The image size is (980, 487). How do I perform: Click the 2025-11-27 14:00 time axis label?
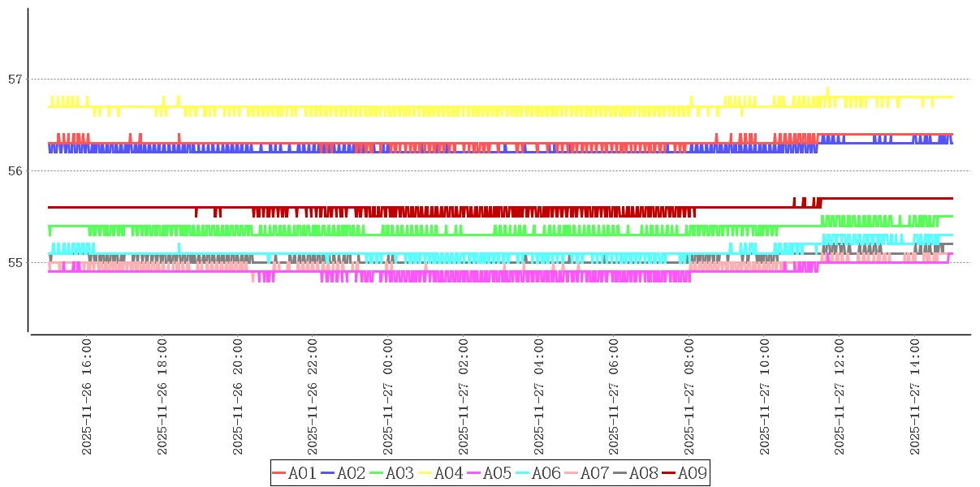coord(915,397)
